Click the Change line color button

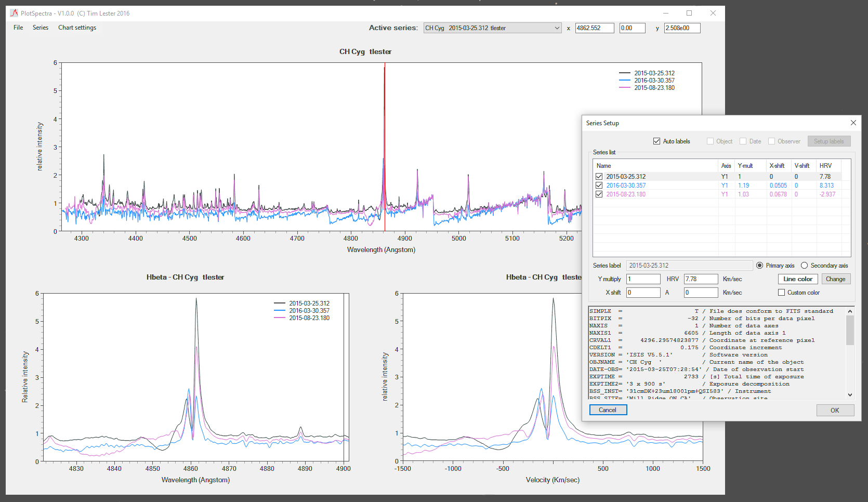[835, 279]
